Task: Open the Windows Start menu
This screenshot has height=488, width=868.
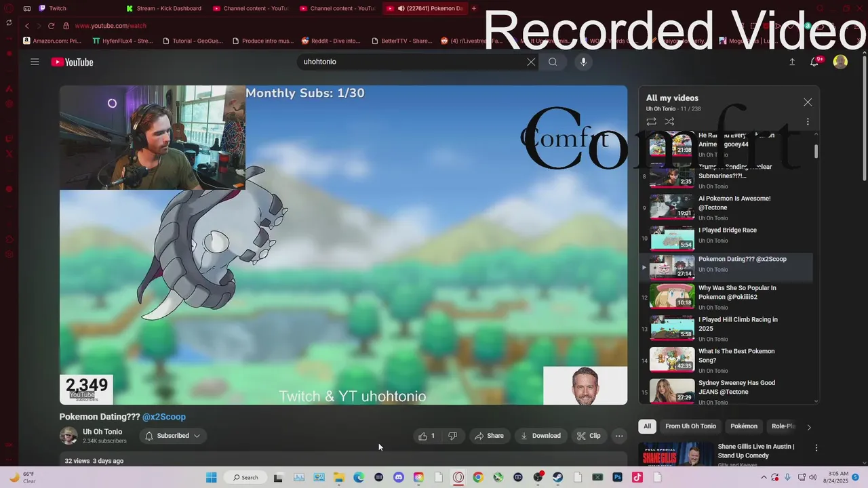Action: (x=211, y=477)
